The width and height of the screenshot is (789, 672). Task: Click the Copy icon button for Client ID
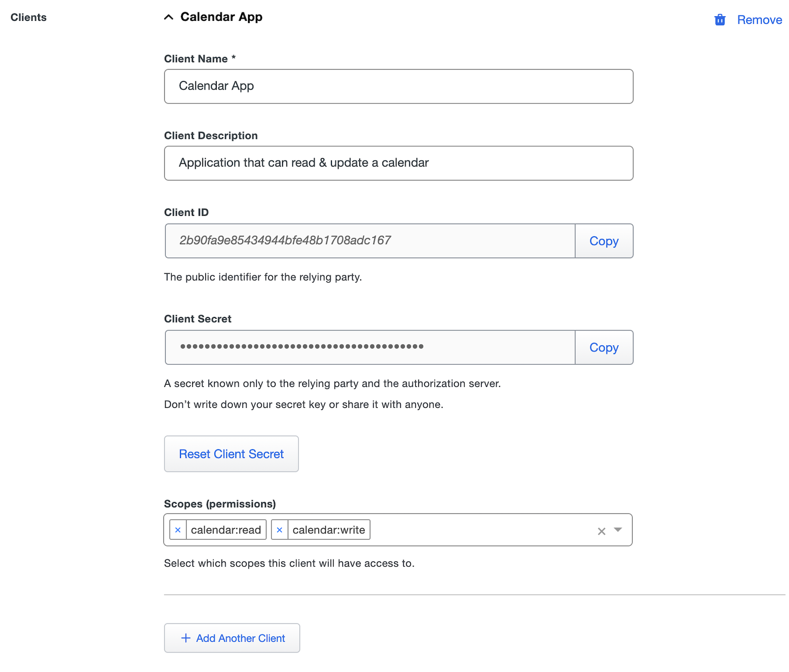(x=604, y=241)
